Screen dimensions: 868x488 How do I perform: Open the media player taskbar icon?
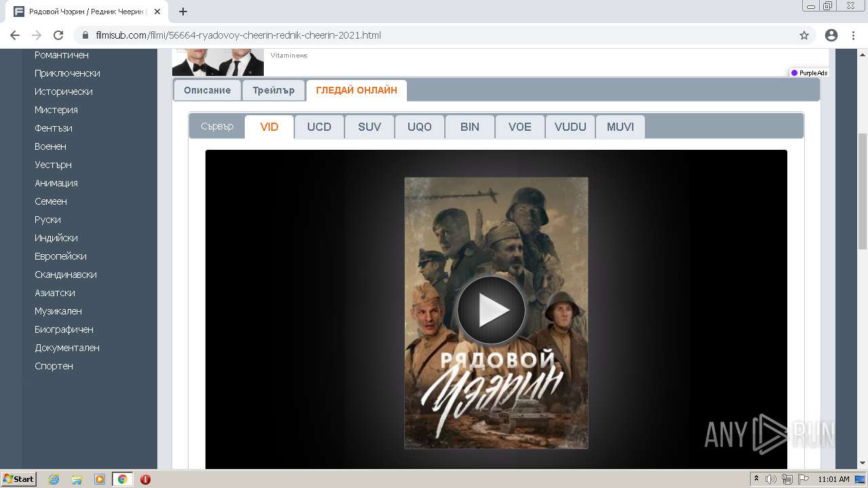[x=100, y=479]
